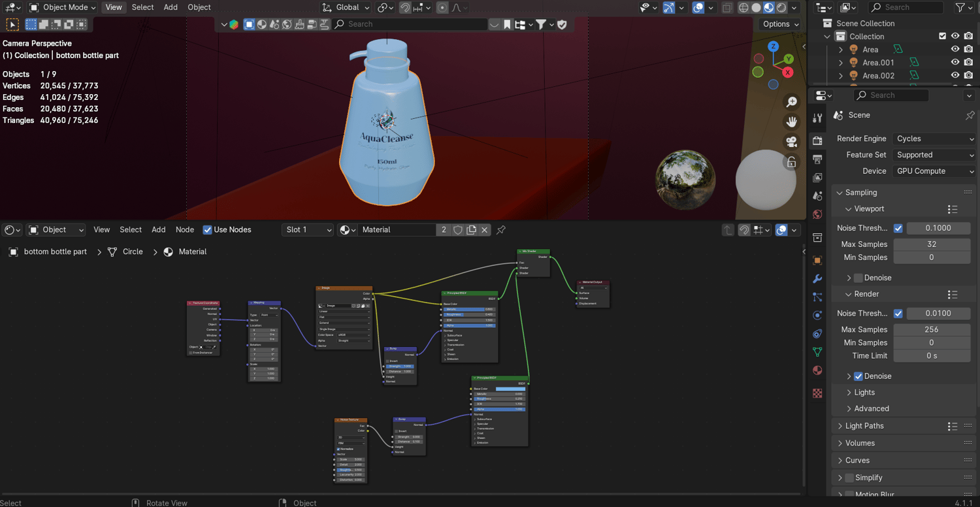Go to parent node tree arrow icon
980x507 pixels.
coord(728,230)
